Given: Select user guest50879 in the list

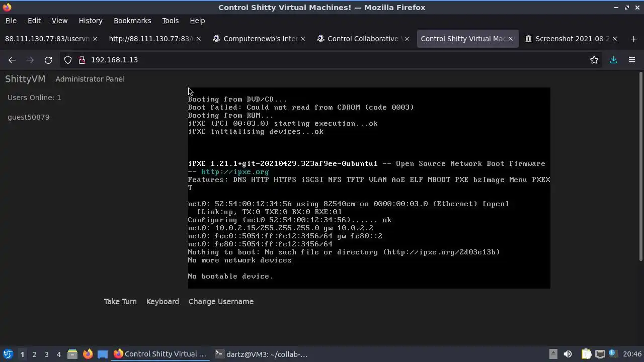Looking at the screenshot, I should (29, 117).
